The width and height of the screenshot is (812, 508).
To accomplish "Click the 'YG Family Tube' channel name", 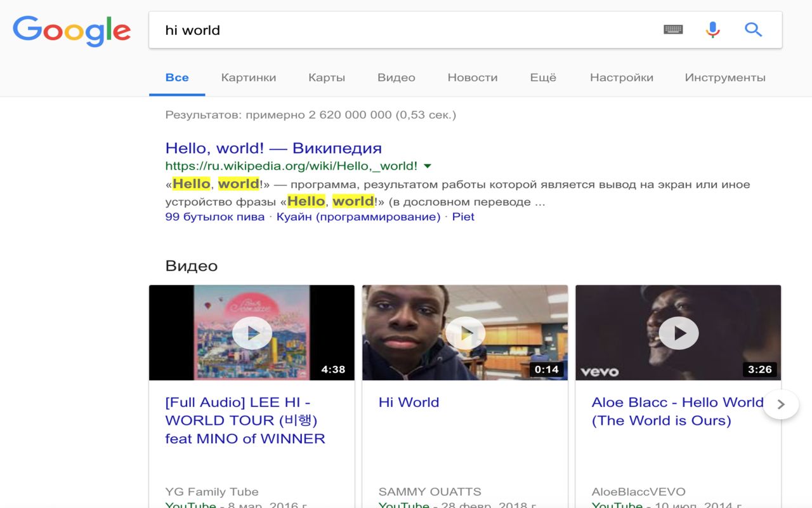I will [x=212, y=491].
